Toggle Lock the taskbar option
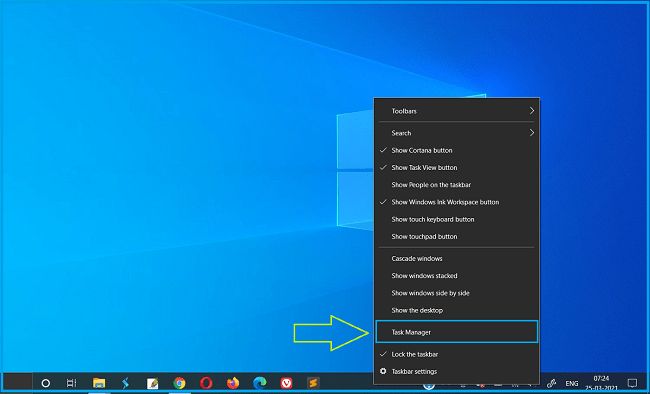 (x=457, y=354)
